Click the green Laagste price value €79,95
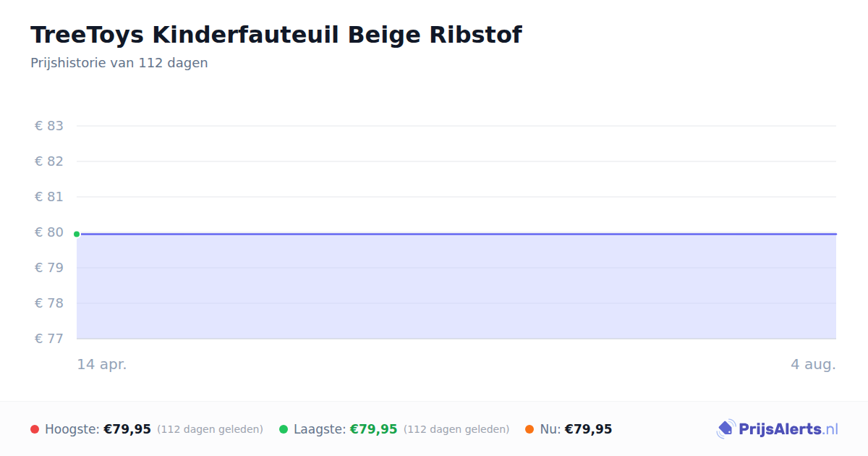 374,429
